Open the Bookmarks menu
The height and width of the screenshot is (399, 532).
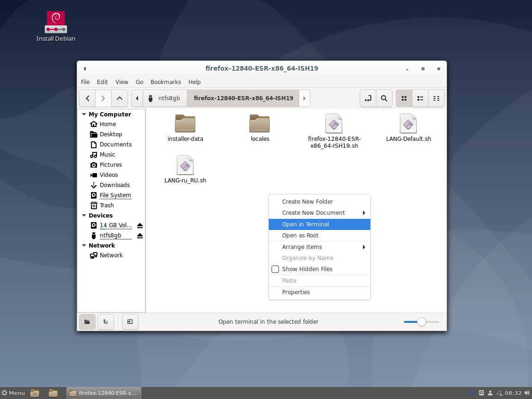tap(166, 82)
